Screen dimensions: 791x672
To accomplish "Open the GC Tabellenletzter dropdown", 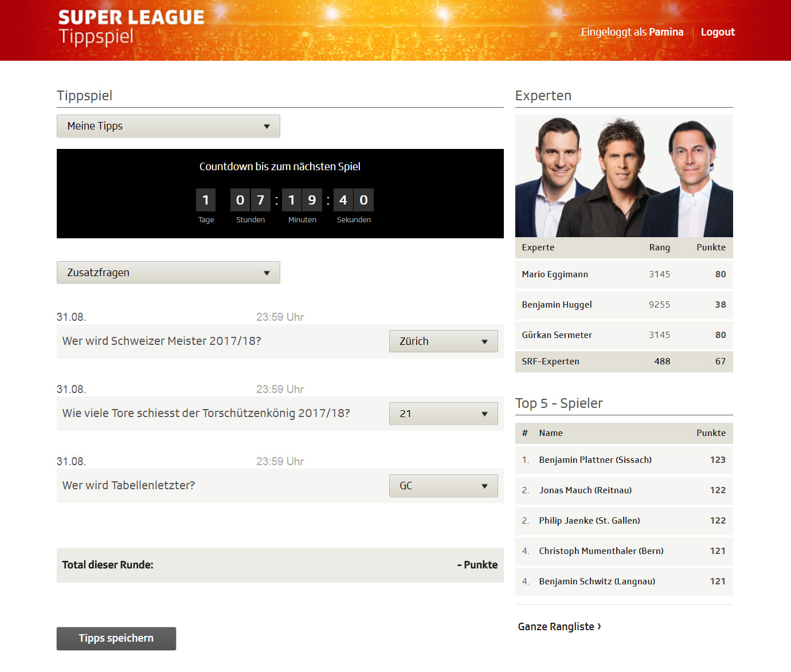I will [x=443, y=486].
